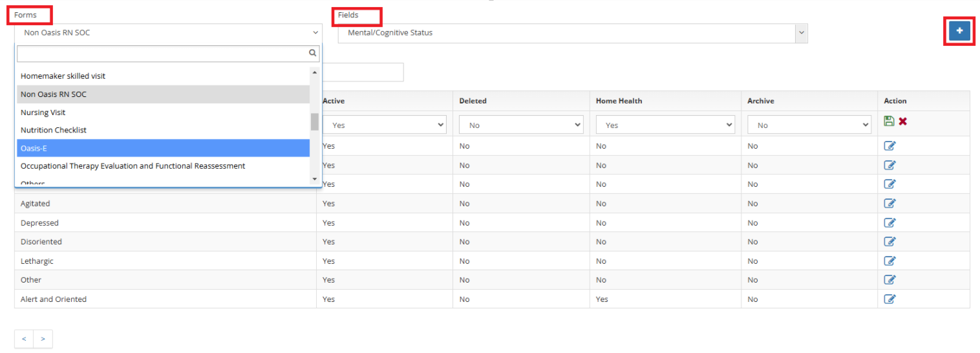Expand the Fields Mental/Cognitive Status dropdown

(573, 33)
